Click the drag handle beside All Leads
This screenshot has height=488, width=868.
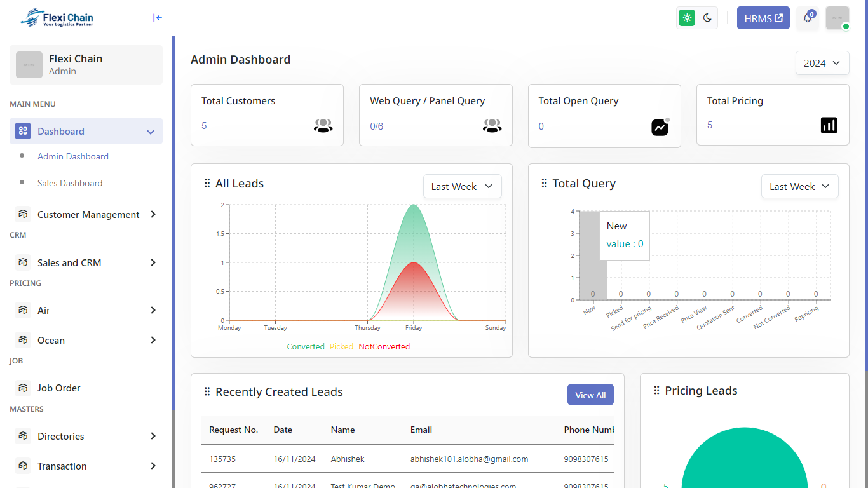coord(207,184)
